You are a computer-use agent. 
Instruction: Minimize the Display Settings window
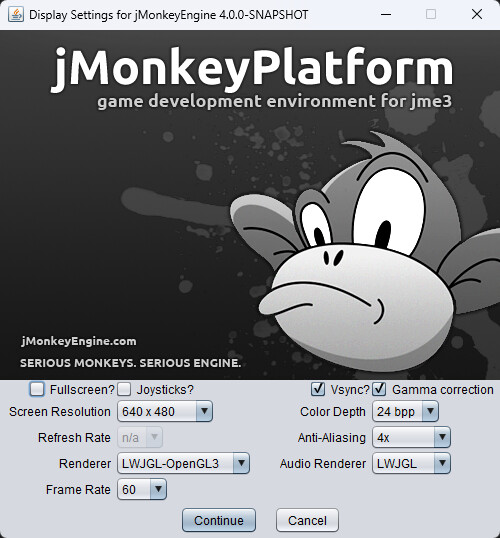386,14
